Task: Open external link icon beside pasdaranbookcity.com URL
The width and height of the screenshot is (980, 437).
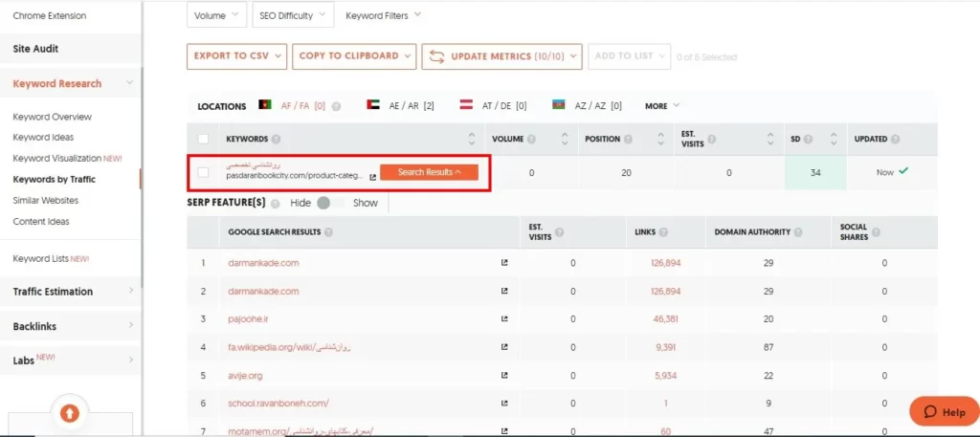Action: pos(373,177)
